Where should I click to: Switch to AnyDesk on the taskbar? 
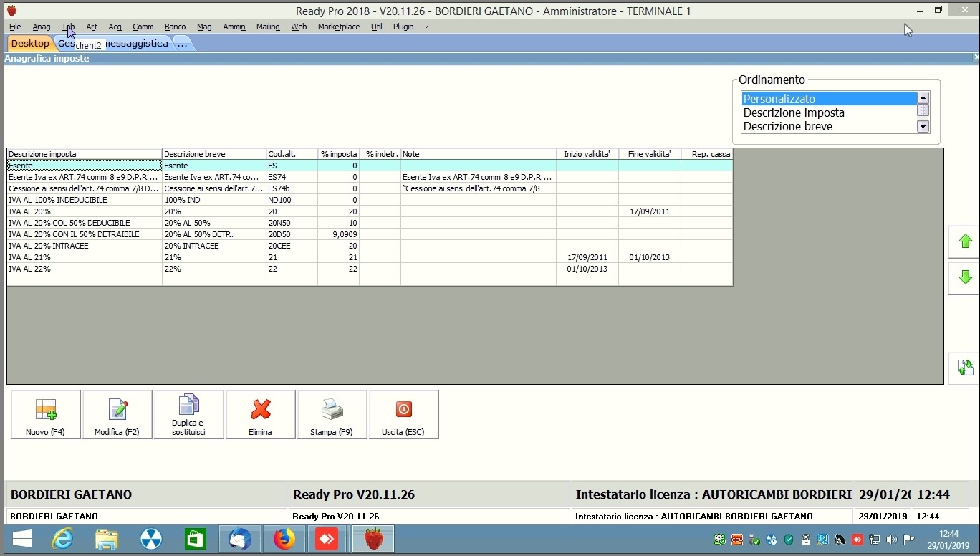[327, 540]
